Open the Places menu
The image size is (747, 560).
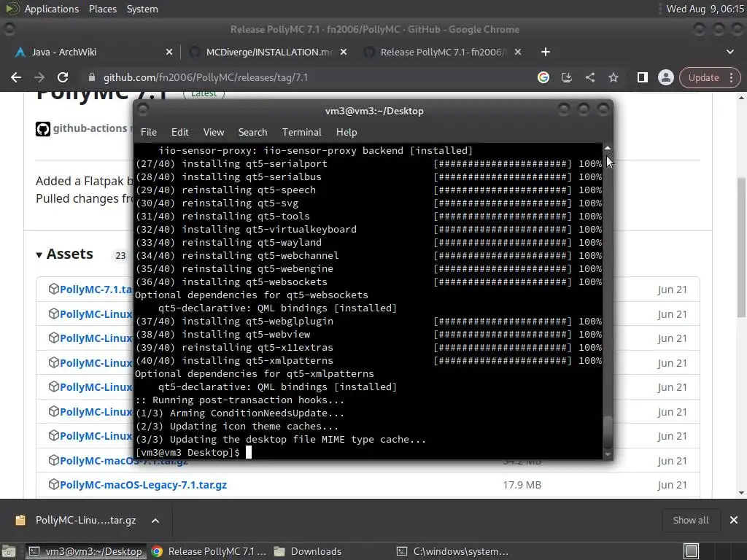[x=102, y=9]
